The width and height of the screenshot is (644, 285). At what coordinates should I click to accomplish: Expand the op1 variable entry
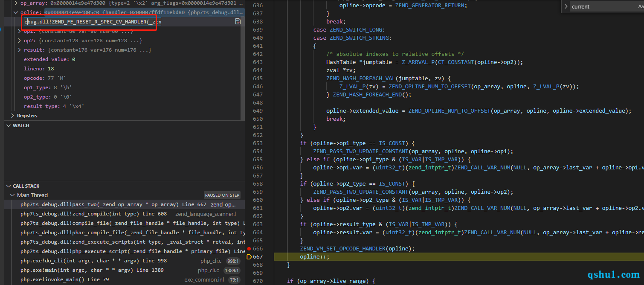tap(19, 31)
